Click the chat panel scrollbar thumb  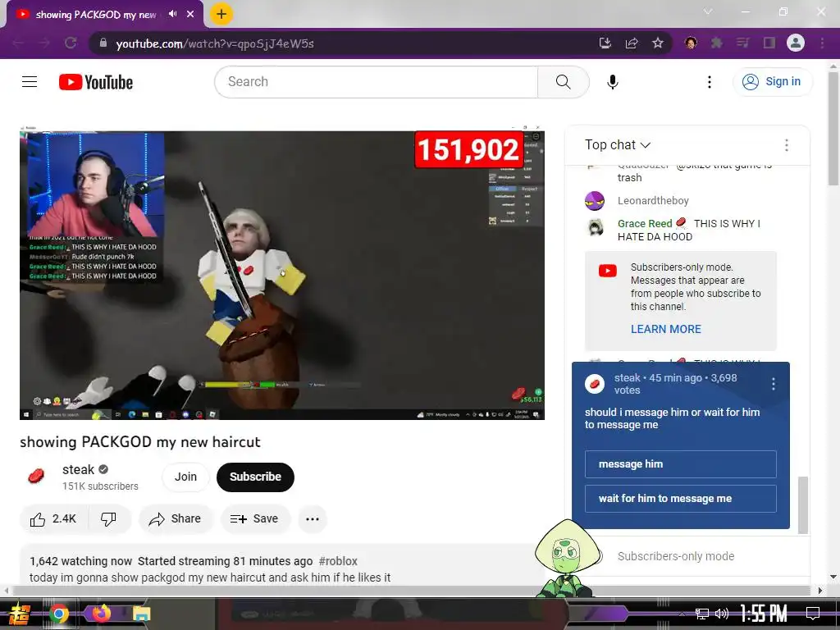pos(802,504)
